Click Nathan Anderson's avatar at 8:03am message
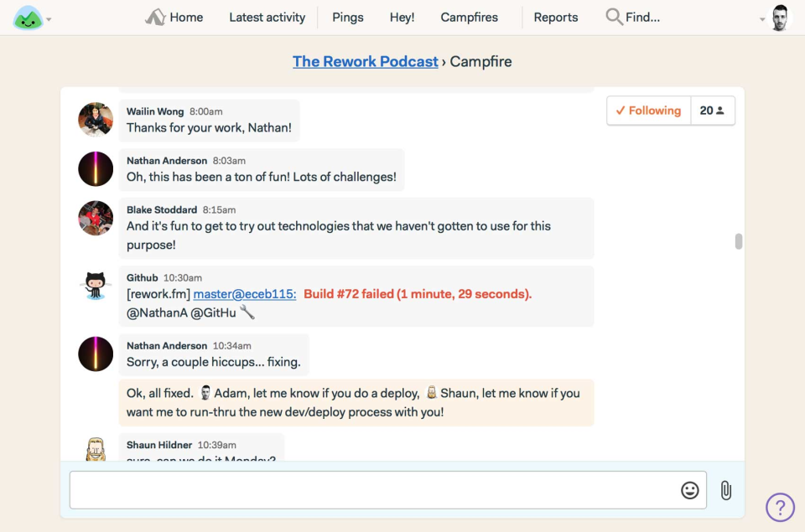 click(x=96, y=168)
